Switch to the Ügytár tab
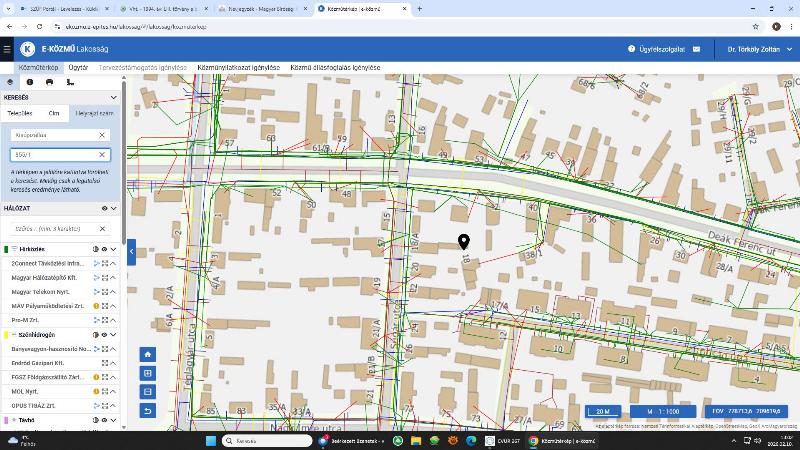Screen dimensions: 800x450 (x=78, y=68)
